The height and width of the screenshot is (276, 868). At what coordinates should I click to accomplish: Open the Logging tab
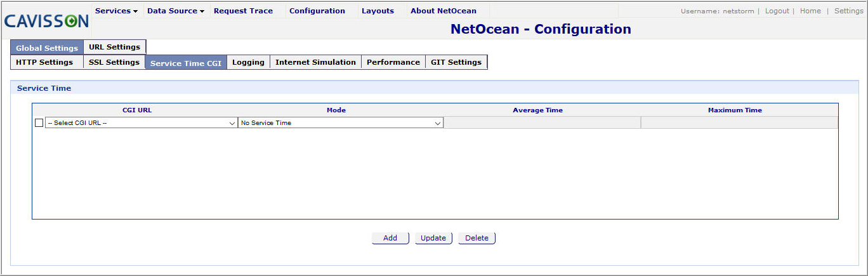[248, 62]
